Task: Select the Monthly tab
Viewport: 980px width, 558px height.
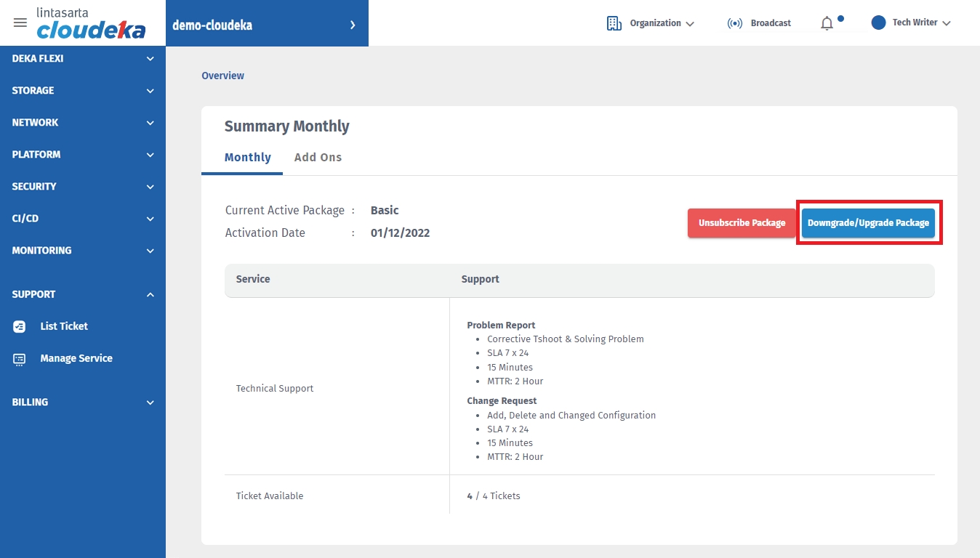Action: coord(247,158)
